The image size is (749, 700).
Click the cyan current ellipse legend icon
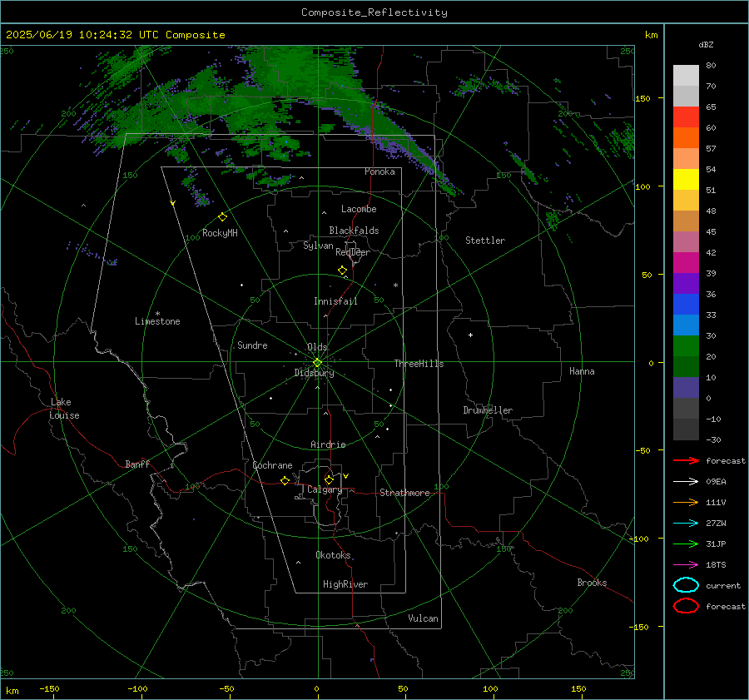pos(686,585)
